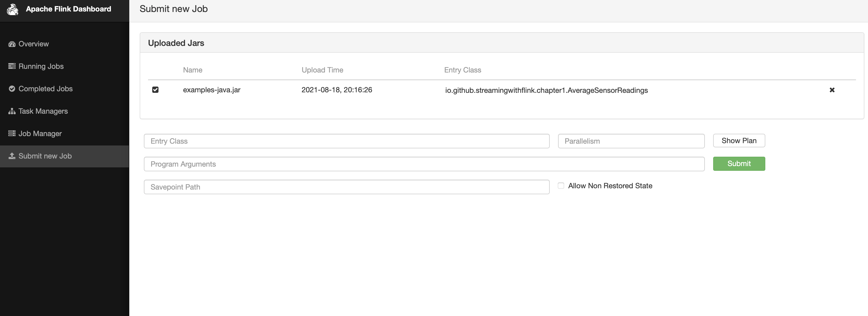Enable Allow Non Restored State checkbox
The height and width of the screenshot is (316, 868).
561,186
